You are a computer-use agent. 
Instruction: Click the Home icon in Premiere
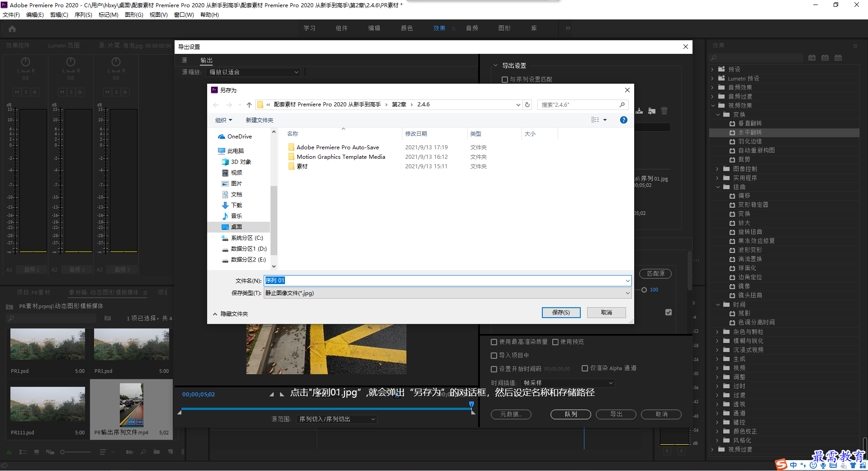coord(12,29)
